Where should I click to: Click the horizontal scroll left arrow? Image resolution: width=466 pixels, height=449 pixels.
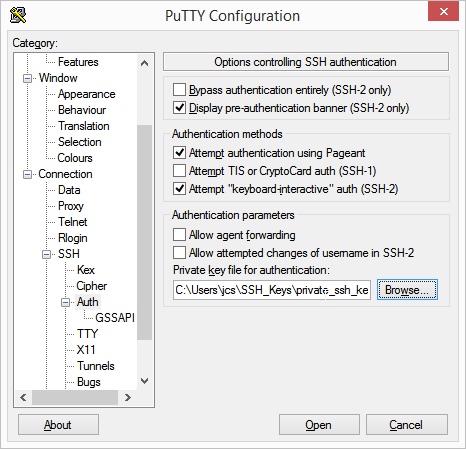pos(23,397)
